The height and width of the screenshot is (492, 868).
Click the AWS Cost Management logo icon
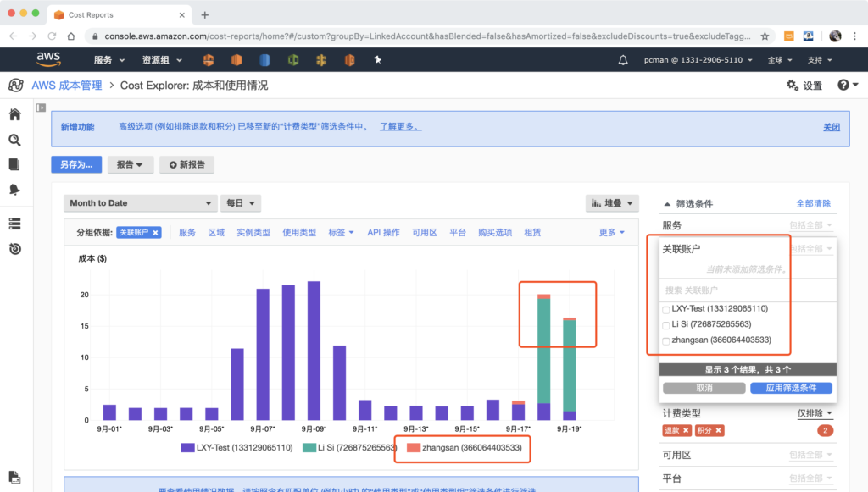16,86
